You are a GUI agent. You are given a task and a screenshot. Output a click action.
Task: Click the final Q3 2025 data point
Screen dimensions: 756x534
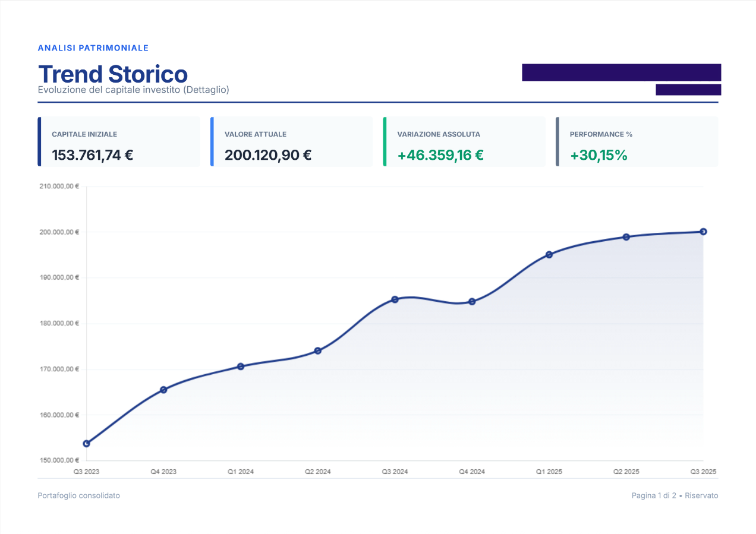[x=703, y=232]
